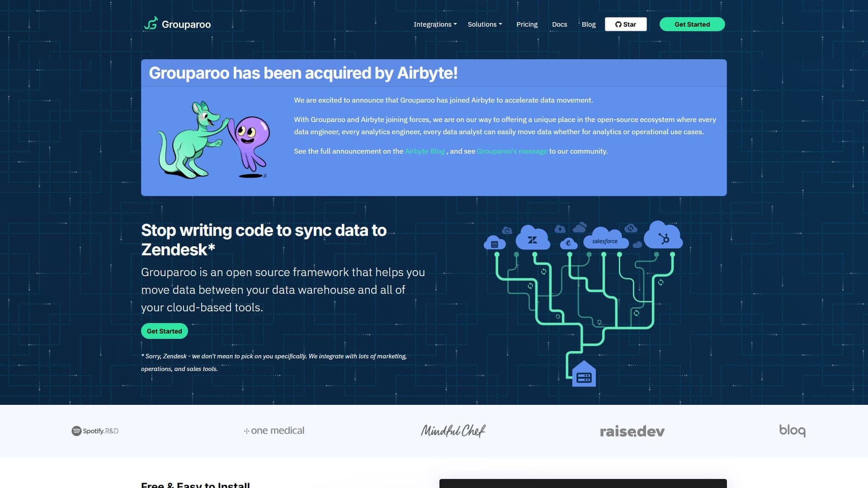
Task: Click Get Started below the hero text
Action: [x=164, y=331]
